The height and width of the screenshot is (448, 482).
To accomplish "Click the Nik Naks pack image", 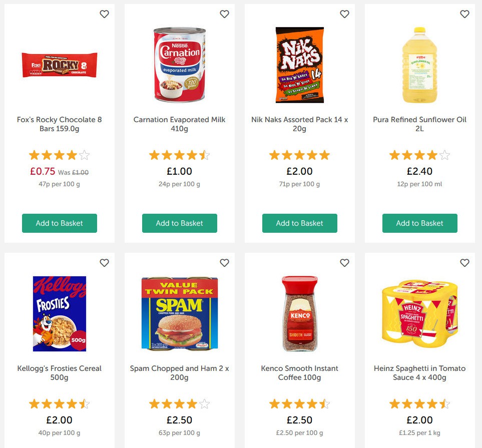I will click(x=300, y=65).
